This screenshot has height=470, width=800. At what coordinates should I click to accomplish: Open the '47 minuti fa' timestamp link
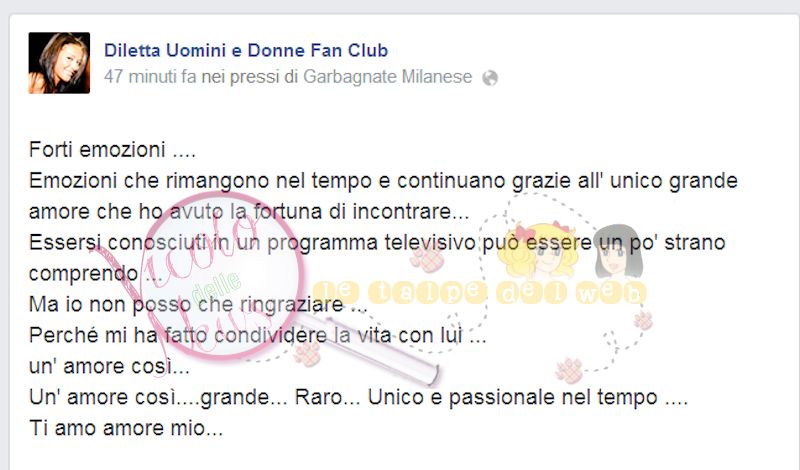[150, 77]
